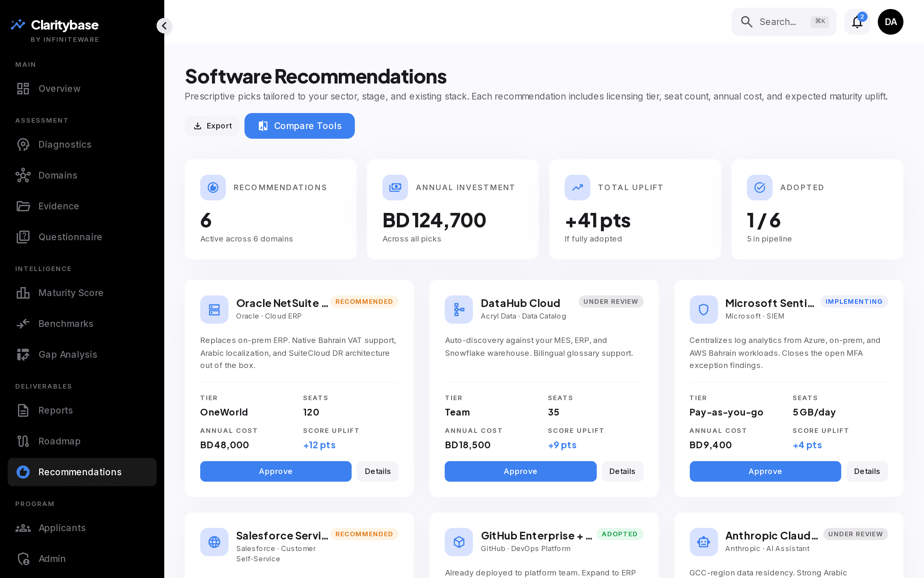This screenshot has width=924, height=578.
Task: Click the UNDER REVIEW badge on Anthropic Claude
Action: (x=856, y=534)
